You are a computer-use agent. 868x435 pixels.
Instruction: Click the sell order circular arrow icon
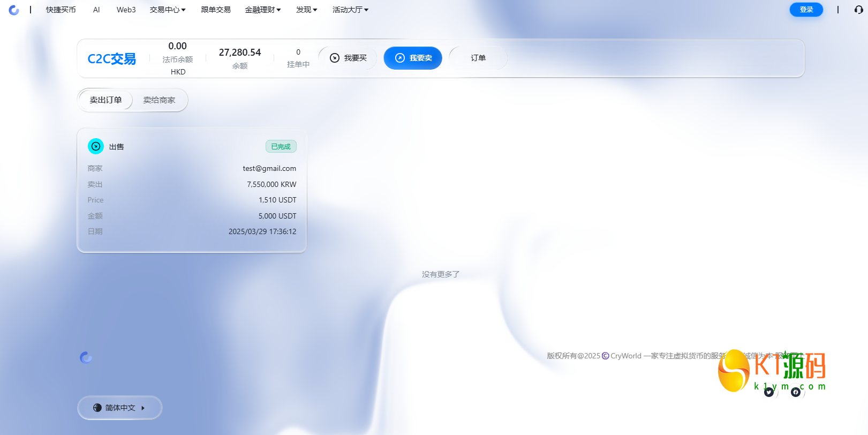96,146
